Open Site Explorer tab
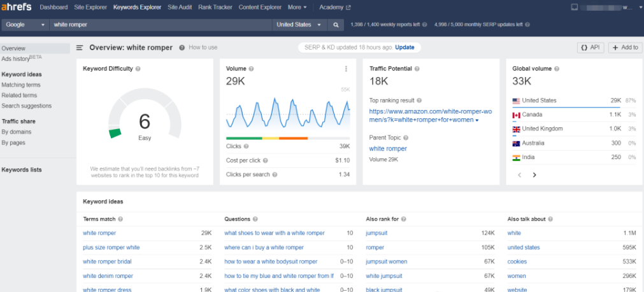This screenshot has height=292, width=644. [90, 8]
